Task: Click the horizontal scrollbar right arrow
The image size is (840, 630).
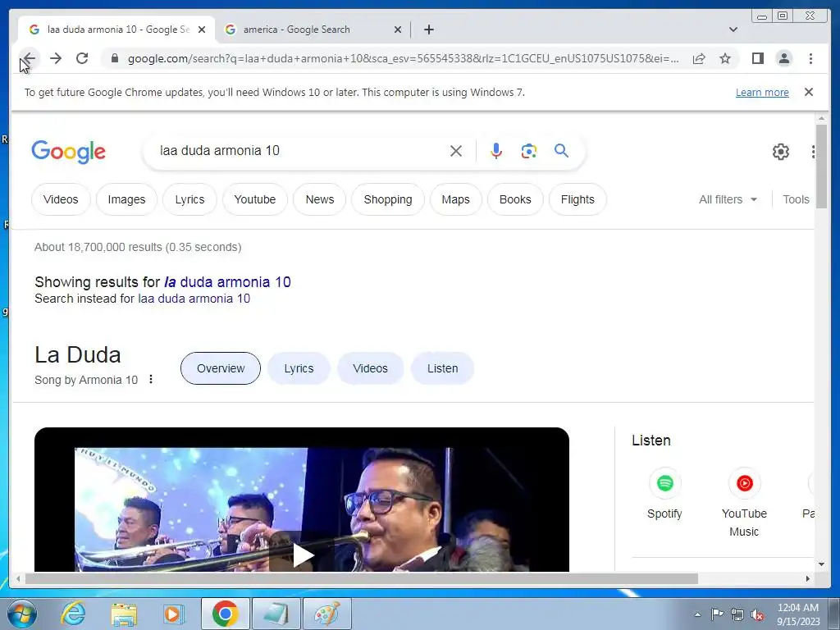Action: [x=808, y=578]
